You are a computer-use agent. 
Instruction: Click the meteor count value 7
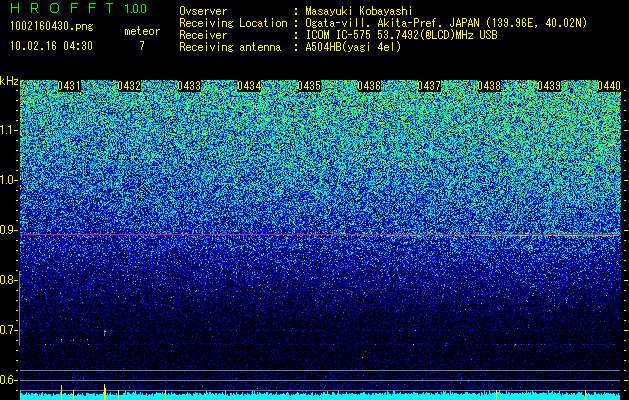click(x=142, y=46)
